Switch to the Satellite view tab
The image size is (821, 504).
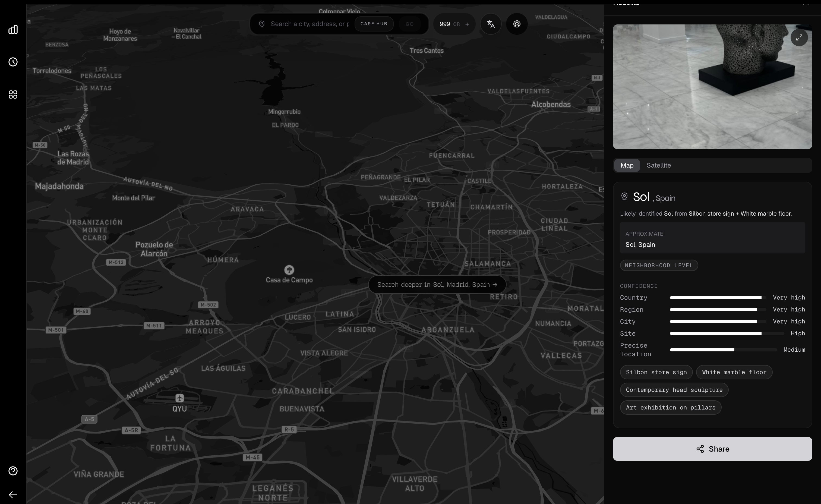point(659,165)
